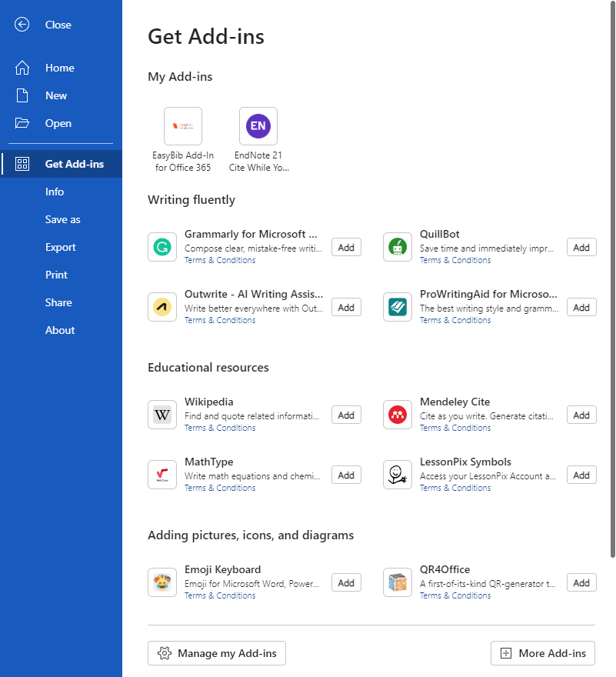Add Mendeley Cite add-in
This screenshot has width=616, height=677.
point(581,415)
